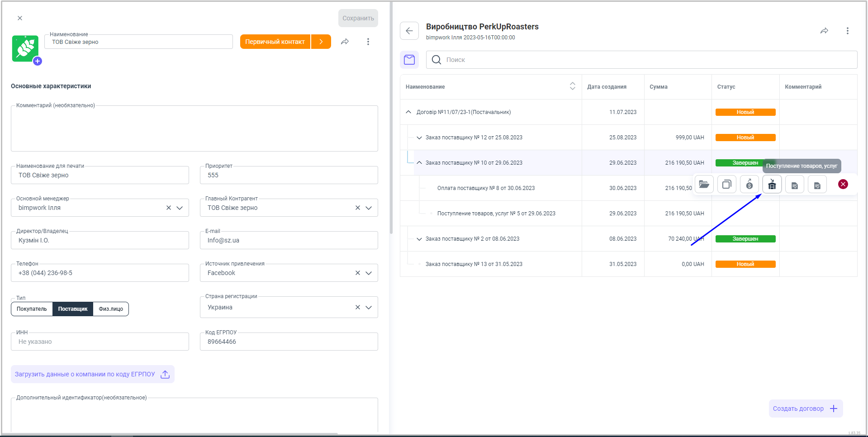Click the back arrow beside Виробництво PerkUpRoasters
This screenshot has height=437, width=868.
pos(409,31)
